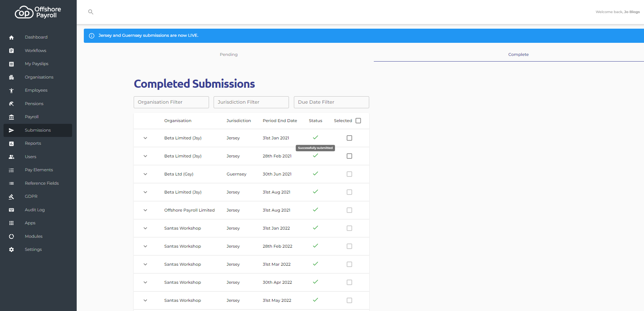
Task: Click the Dashboard home icon
Action: click(11, 38)
